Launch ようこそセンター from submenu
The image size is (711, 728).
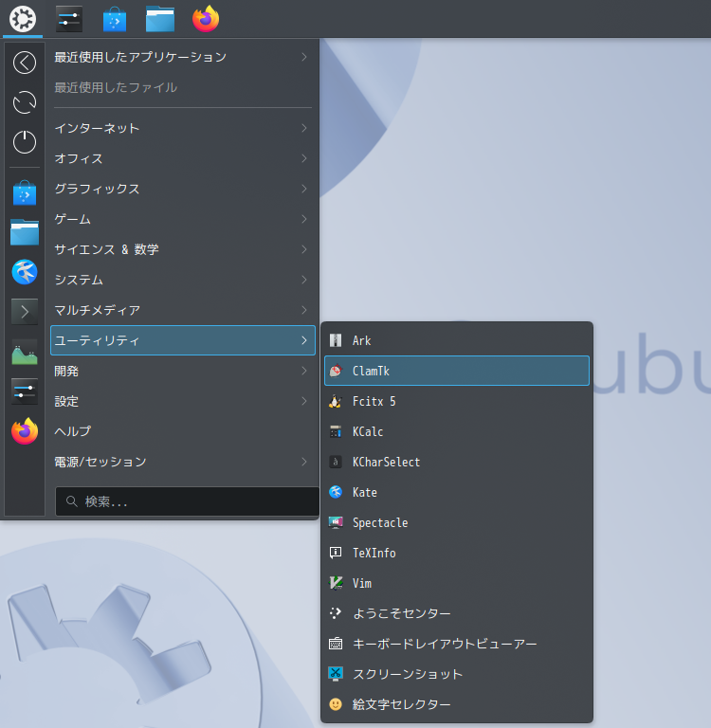pos(457,613)
